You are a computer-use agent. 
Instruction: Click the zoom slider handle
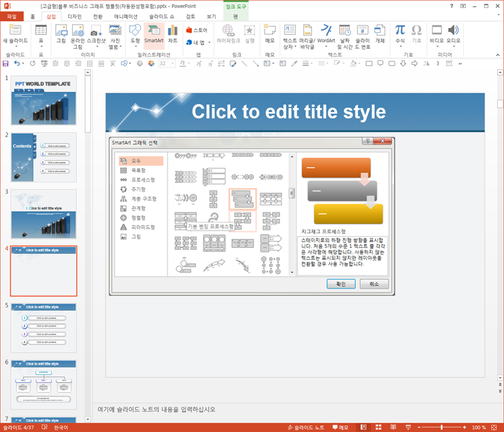pyautogui.click(x=442, y=427)
